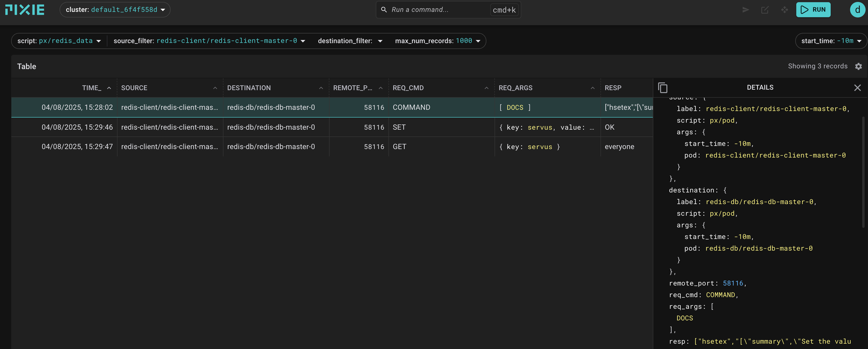Open the cluster selection dropdown
The width and height of the screenshot is (868, 349).
[x=115, y=10]
